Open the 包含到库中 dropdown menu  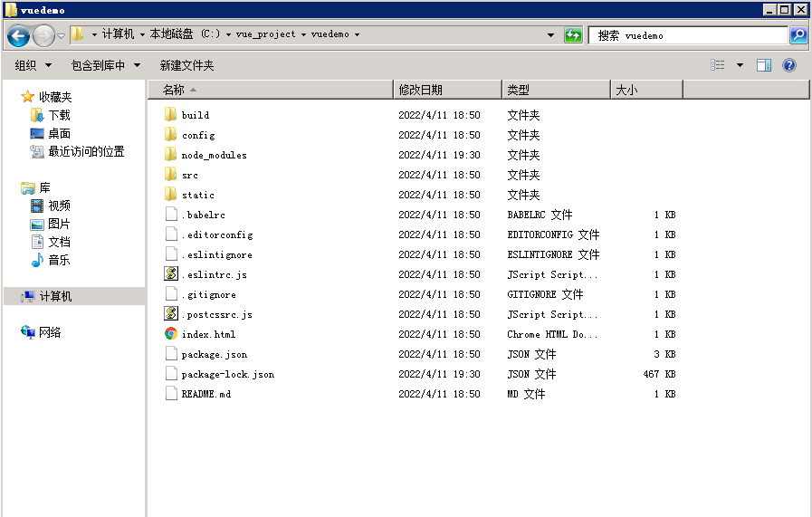point(106,65)
